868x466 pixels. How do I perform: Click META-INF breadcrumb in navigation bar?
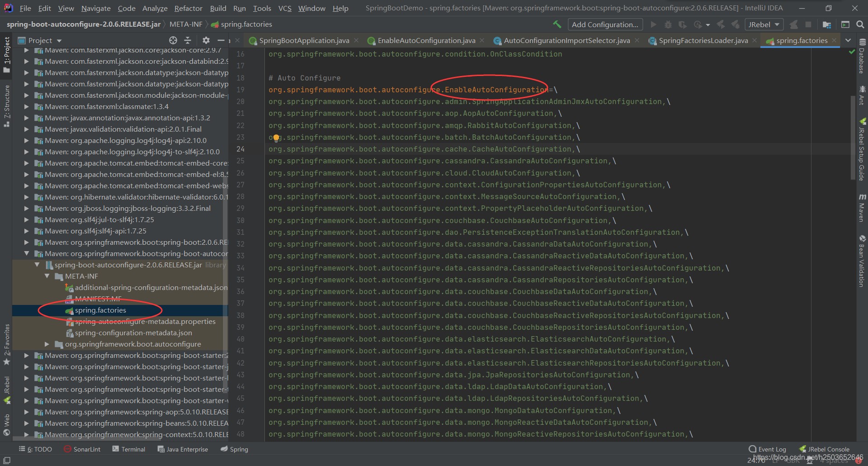pos(186,24)
